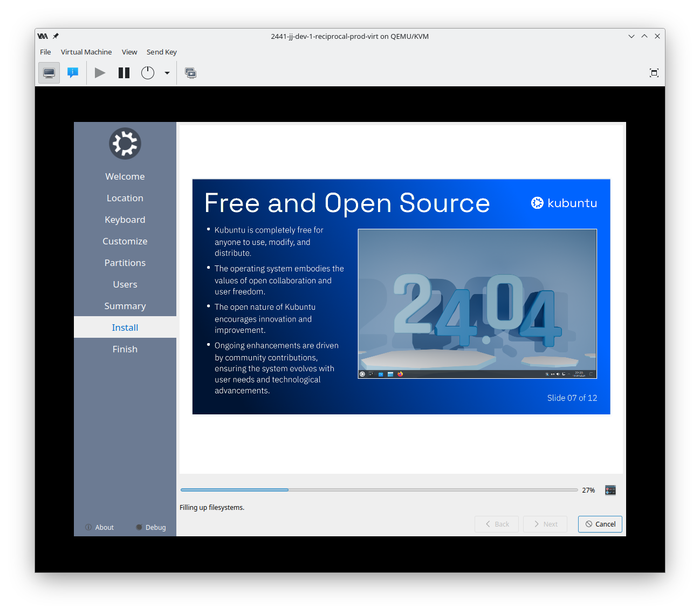The image size is (700, 614).
Task: Select the Welcome step in the sidebar
Action: 125,176
